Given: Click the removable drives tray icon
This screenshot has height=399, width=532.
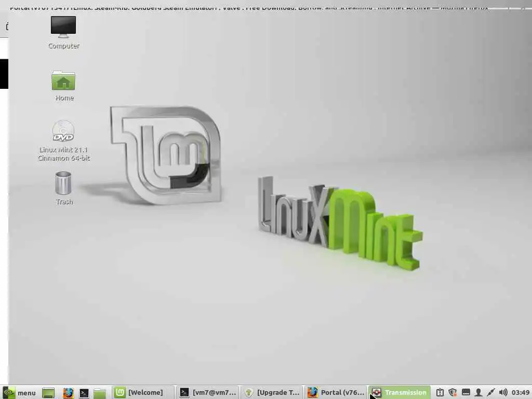Looking at the screenshot, I should click(x=440, y=393).
